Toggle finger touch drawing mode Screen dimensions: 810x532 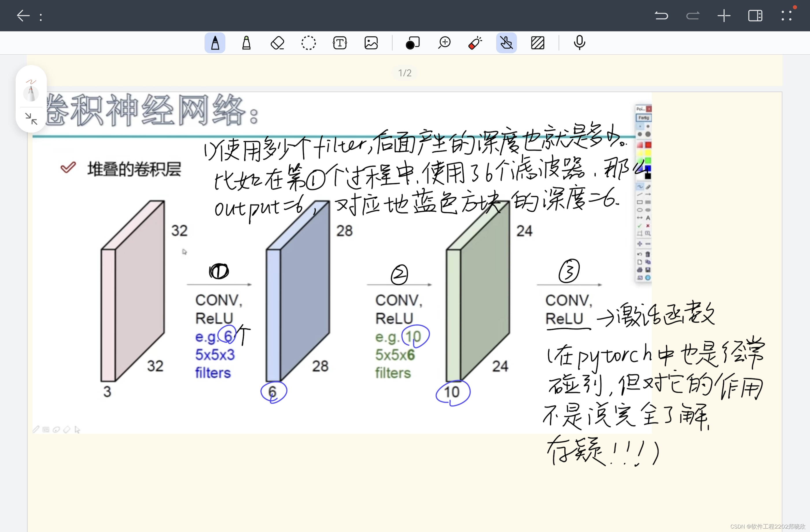tap(506, 43)
